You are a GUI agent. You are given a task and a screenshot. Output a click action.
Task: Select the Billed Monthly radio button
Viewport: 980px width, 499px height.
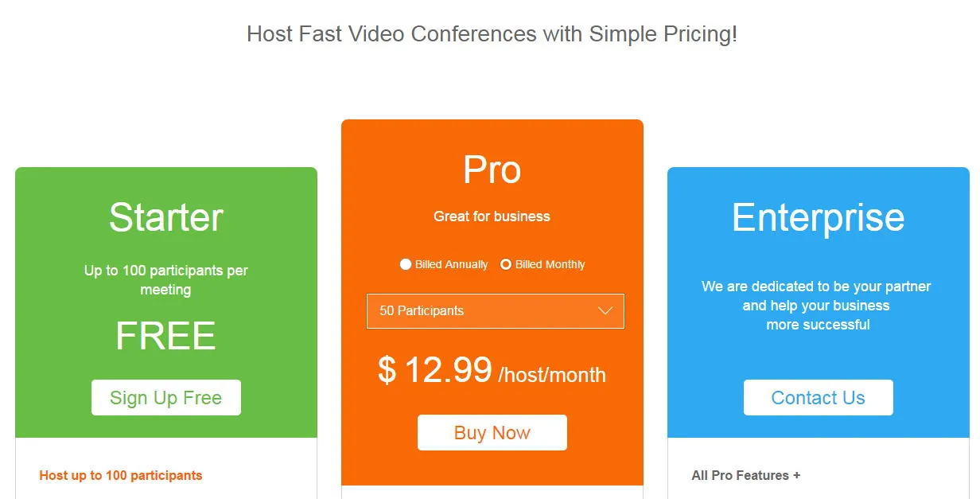click(x=506, y=264)
